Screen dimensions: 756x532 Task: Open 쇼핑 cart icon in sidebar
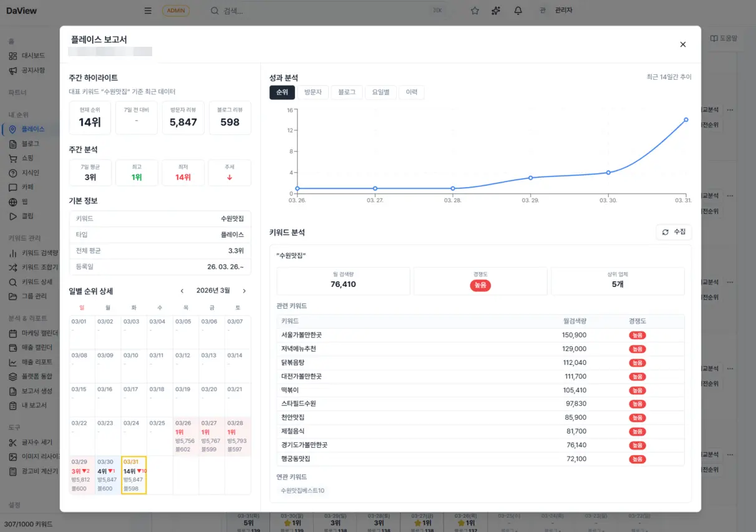tap(13, 158)
